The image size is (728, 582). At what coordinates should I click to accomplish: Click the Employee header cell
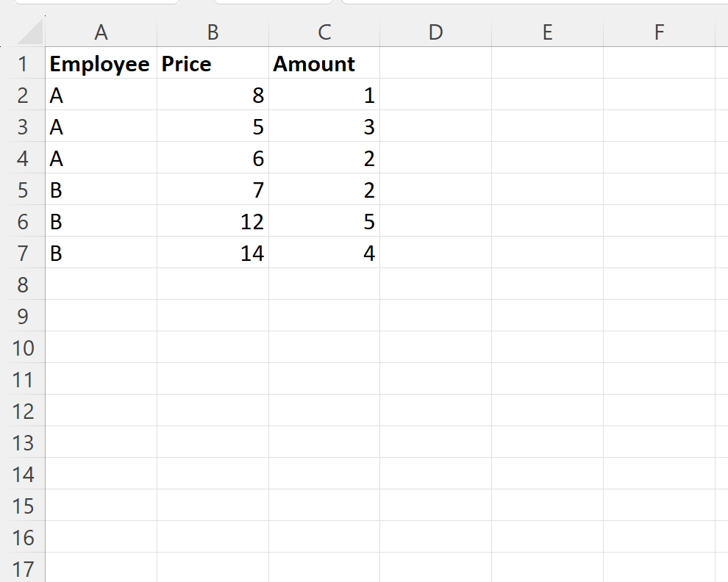(x=101, y=62)
